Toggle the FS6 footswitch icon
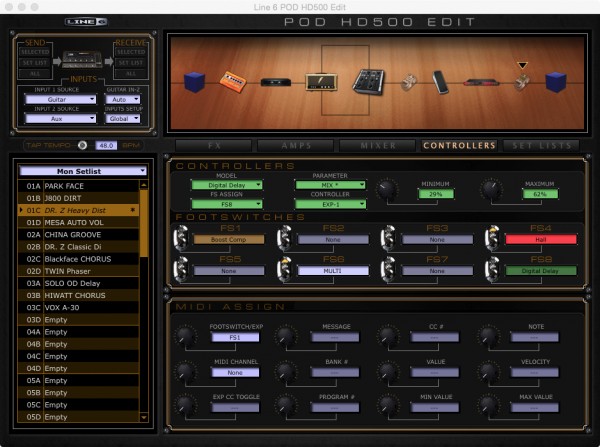 [x=285, y=269]
